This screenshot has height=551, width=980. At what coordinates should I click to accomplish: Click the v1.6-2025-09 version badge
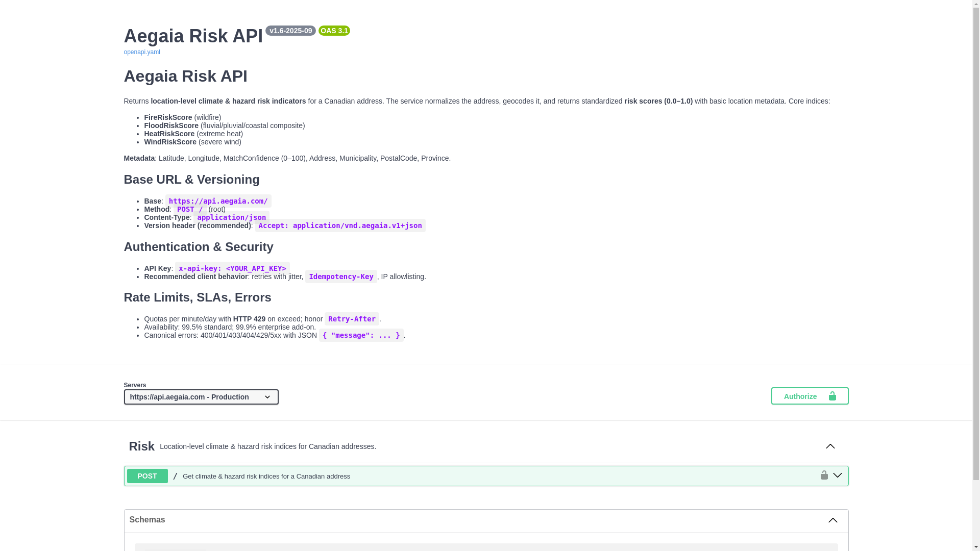290,31
